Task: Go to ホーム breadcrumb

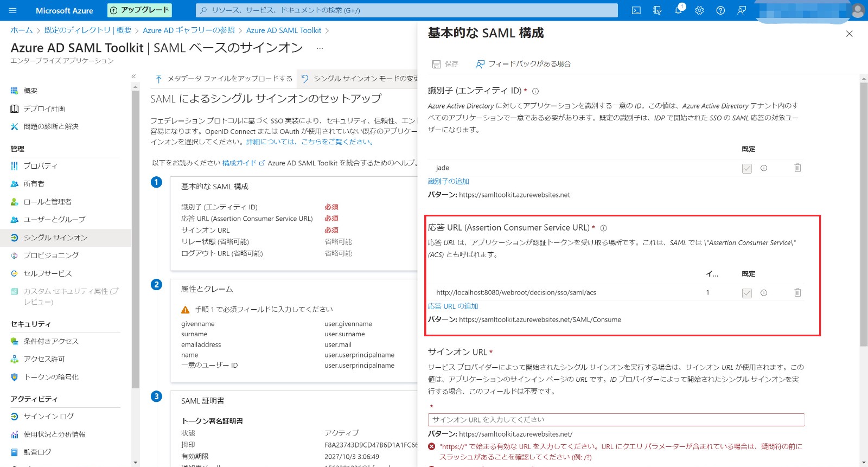Action: (x=22, y=30)
